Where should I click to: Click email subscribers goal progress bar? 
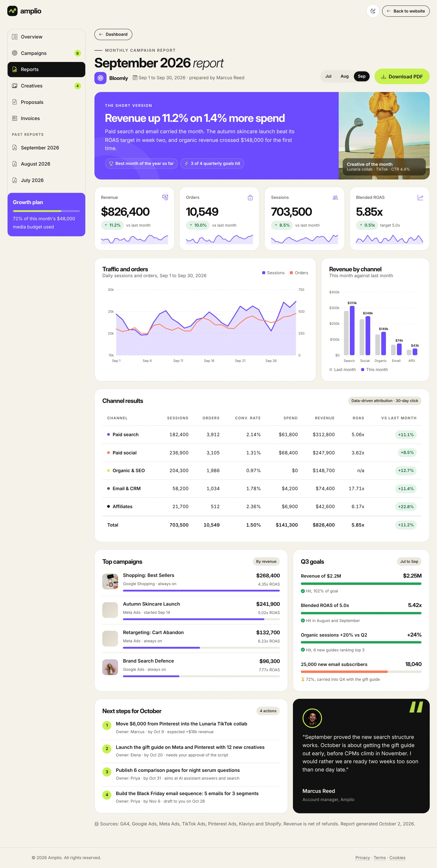coord(361,671)
